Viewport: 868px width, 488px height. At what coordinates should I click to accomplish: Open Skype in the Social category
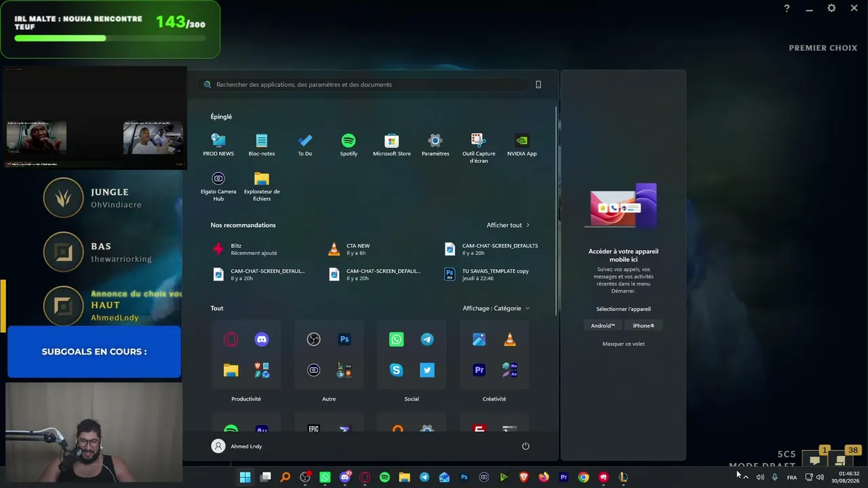[396, 370]
